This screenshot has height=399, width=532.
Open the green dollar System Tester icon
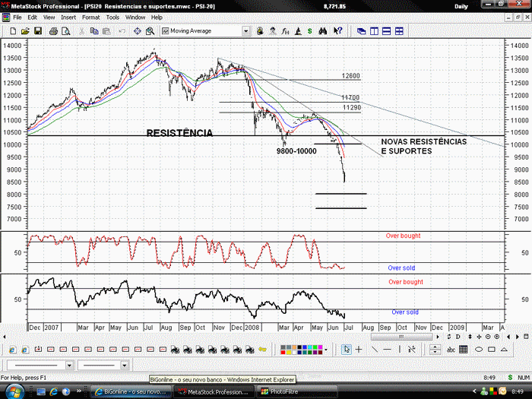[x=310, y=31]
